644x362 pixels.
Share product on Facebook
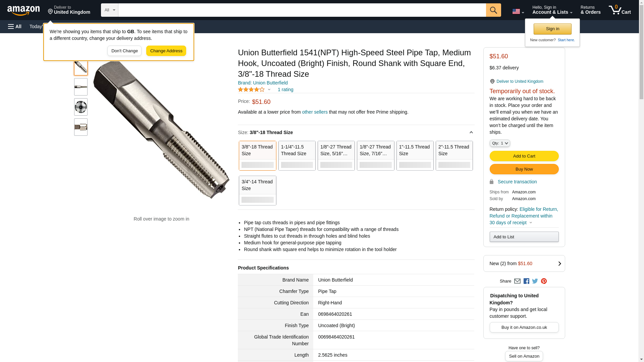[x=526, y=281]
